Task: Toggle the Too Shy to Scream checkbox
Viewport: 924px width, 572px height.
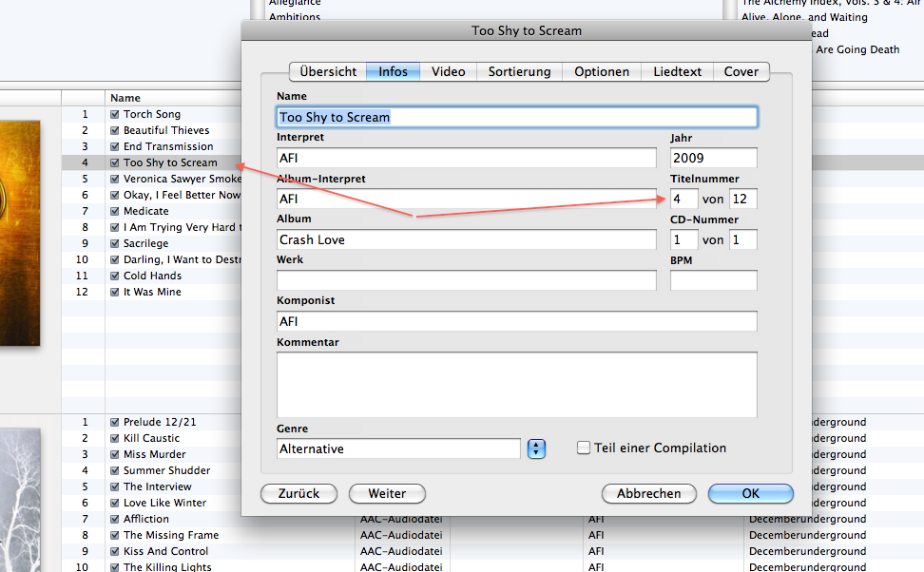Action: tap(115, 162)
